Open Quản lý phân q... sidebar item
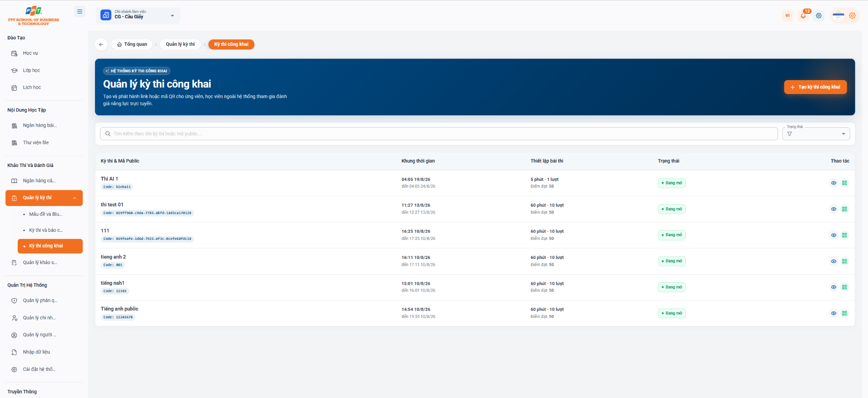Viewport: 868px width, 398px height. (44, 301)
